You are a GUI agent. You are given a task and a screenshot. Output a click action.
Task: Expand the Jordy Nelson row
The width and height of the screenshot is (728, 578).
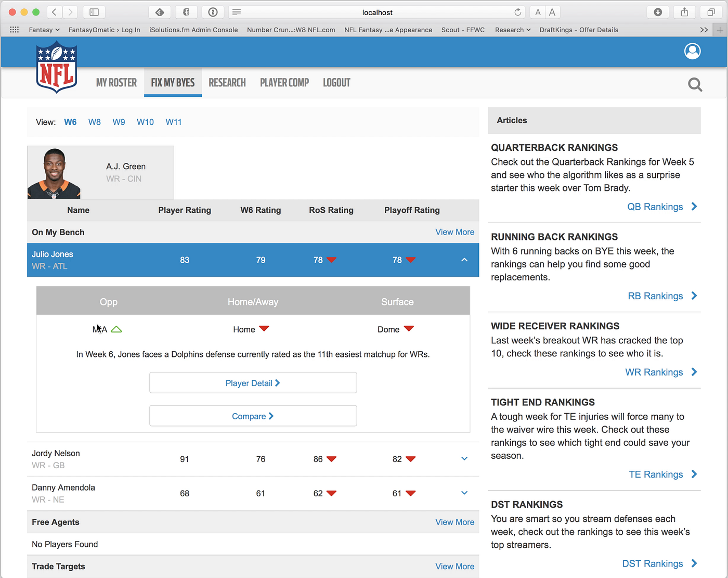click(x=464, y=458)
